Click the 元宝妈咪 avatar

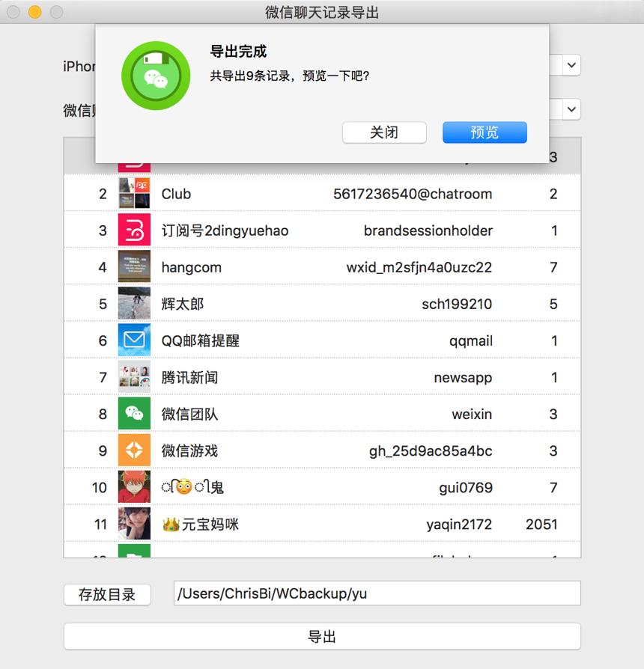point(134,524)
